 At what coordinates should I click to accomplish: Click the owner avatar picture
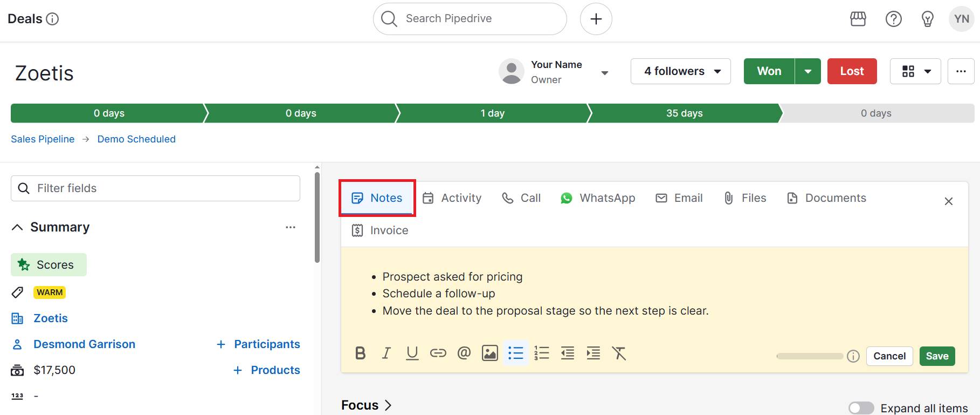511,71
